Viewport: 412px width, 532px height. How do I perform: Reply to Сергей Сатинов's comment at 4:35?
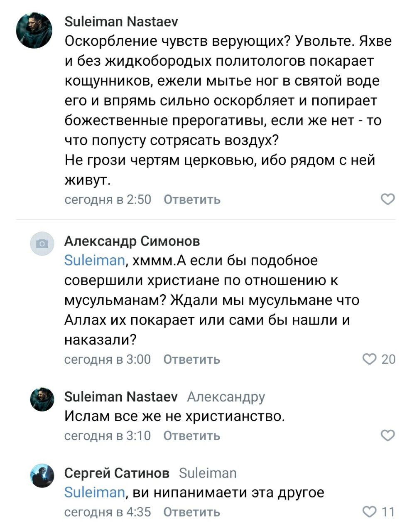(191, 512)
